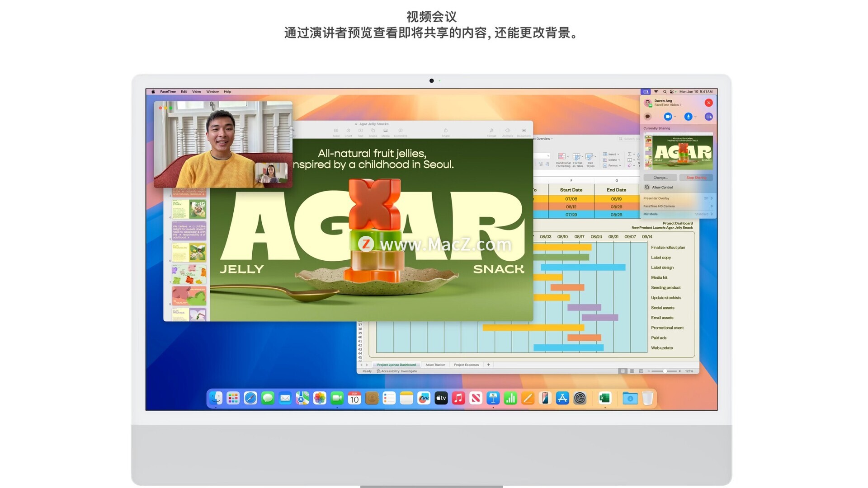Open the Apple menu

[x=153, y=92]
